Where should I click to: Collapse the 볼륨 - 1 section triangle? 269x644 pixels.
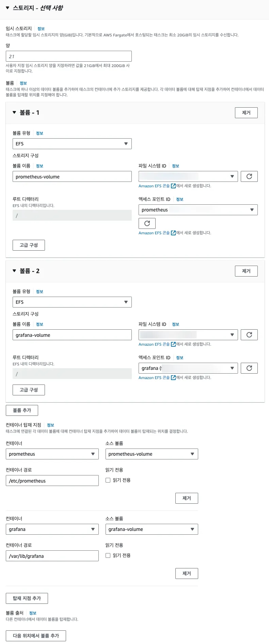pos(14,112)
